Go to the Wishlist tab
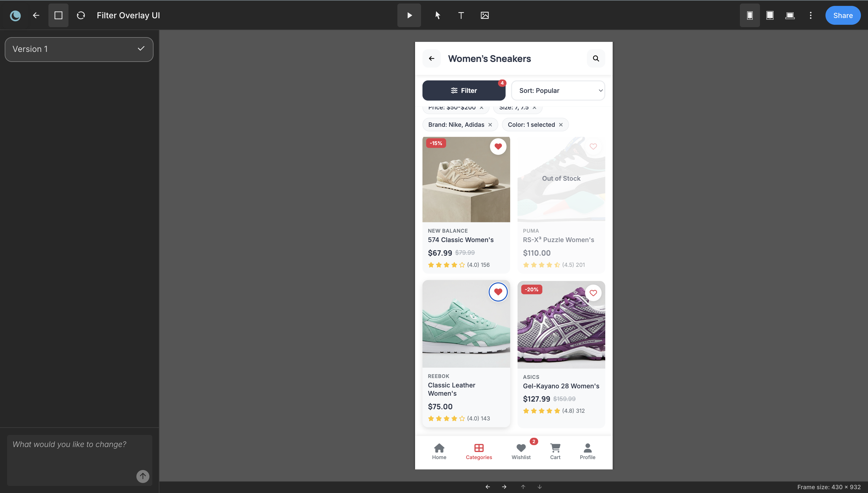Viewport: 868px width, 493px height. (x=521, y=451)
